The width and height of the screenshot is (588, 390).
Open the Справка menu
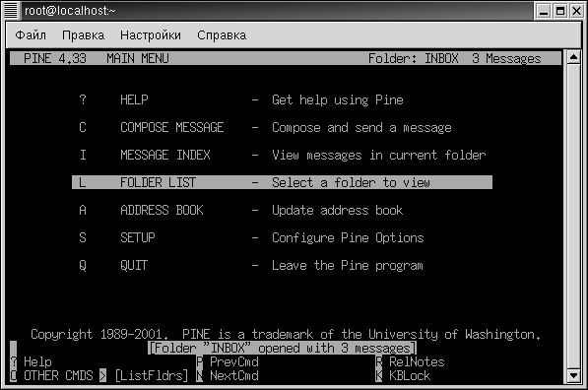coord(222,35)
